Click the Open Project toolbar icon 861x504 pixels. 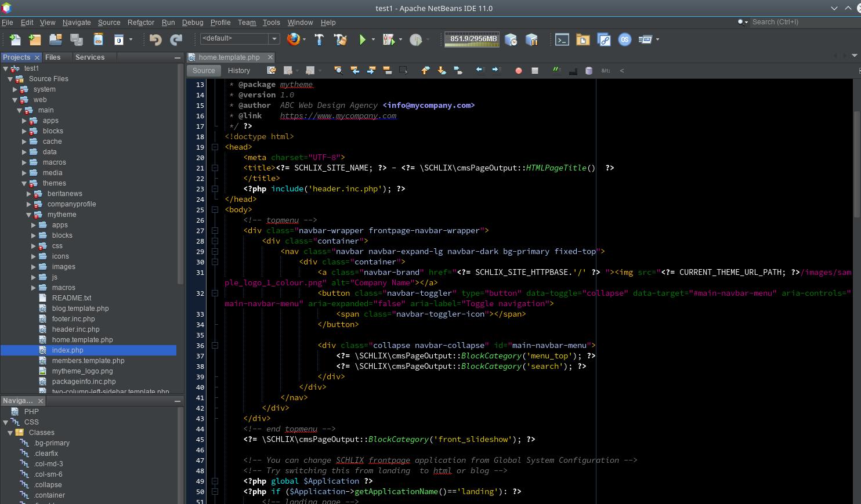click(56, 39)
